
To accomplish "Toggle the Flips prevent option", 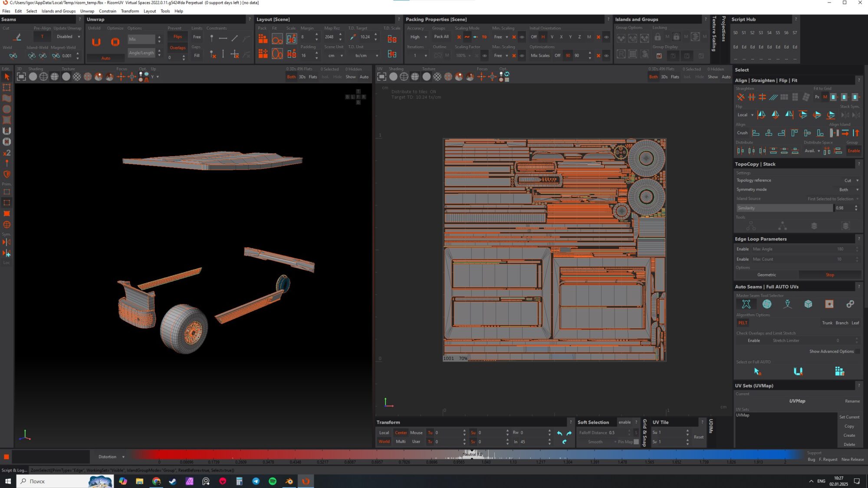I will [x=178, y=37].
